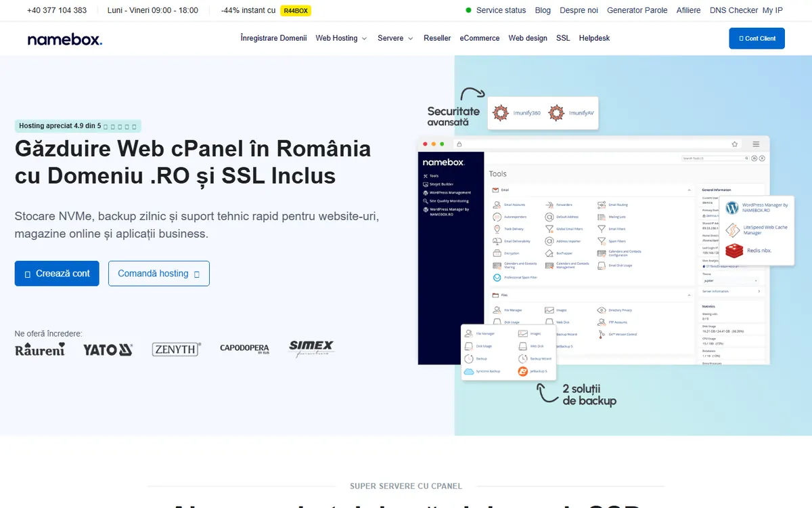Screen dimensions: 812x508
Task: Click the Cont Client button
Action: click(x=757, y=39)
